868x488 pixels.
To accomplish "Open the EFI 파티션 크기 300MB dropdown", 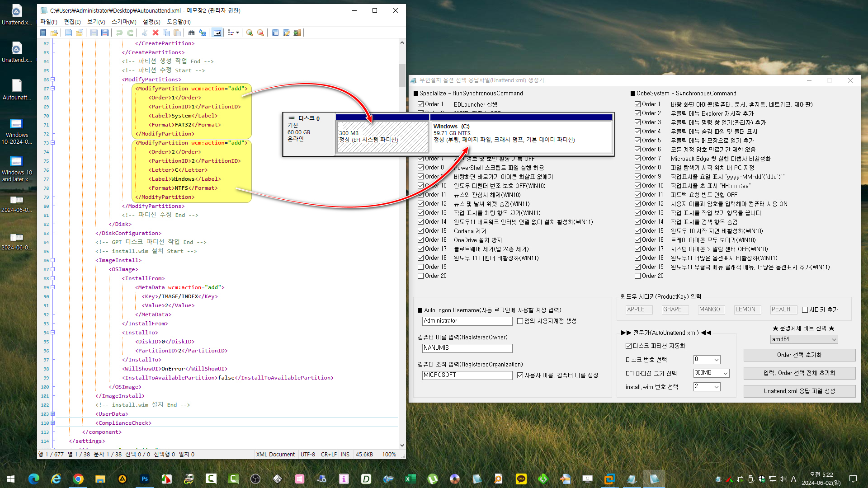I will [712, 373].
